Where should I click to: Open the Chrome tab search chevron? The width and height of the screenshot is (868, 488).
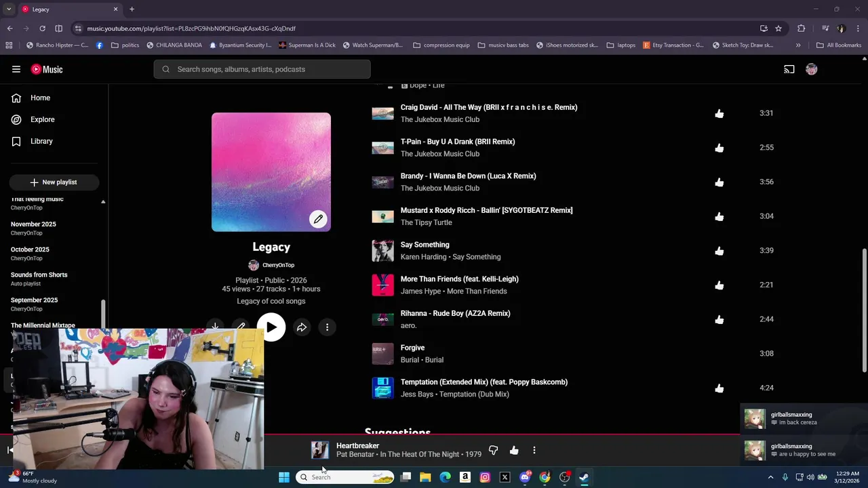click(x=9, y=9)
